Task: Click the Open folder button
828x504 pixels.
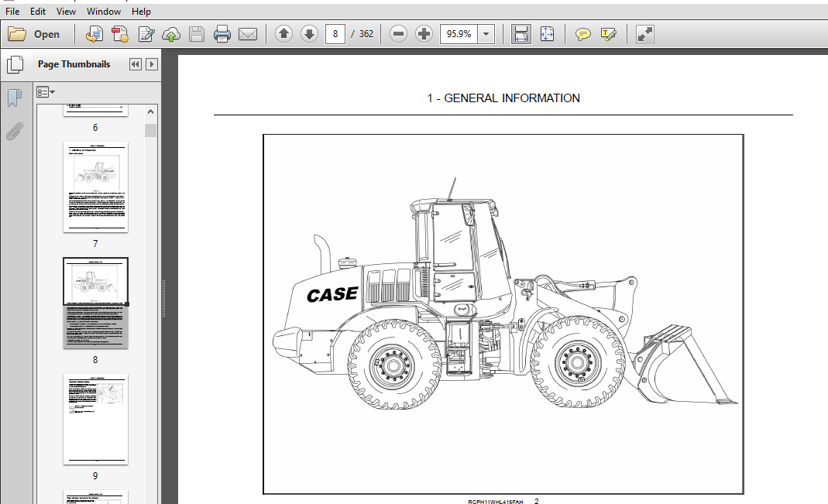Action: point(34,34)
